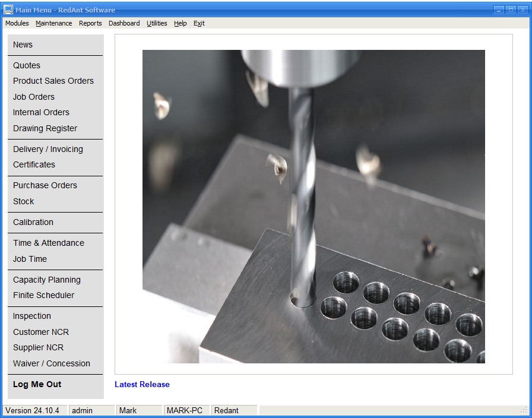The width and height of the screenshot is (532, 418).
Task: Open the Maintenance menu
Action: (53, 23)
